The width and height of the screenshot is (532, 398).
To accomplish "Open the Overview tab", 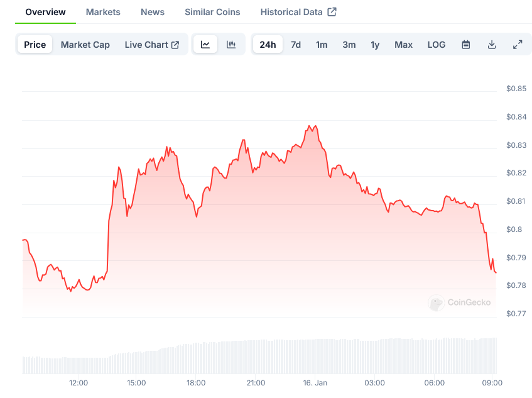I will [45, 12].
